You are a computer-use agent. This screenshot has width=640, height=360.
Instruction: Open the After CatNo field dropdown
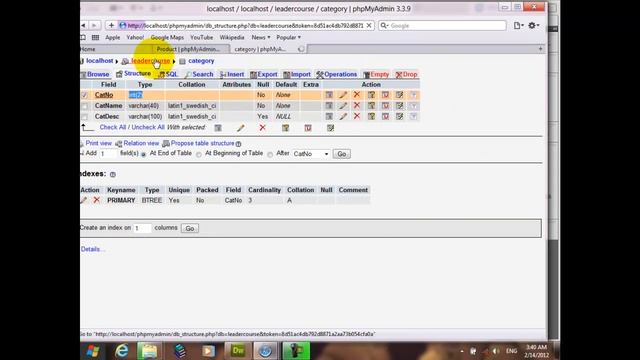tap(311, 154)
